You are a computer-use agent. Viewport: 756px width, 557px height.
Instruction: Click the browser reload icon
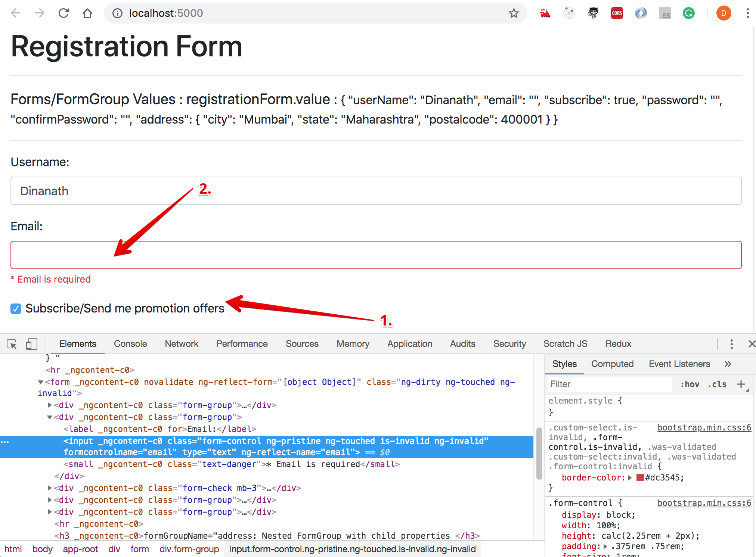click(x=64, y=13)
